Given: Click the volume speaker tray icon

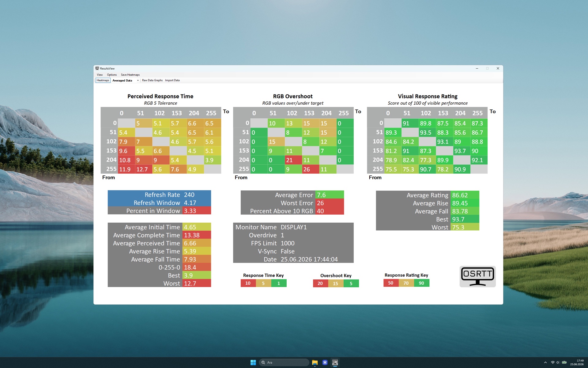Looking at the screenshot, I should [558, 362].
